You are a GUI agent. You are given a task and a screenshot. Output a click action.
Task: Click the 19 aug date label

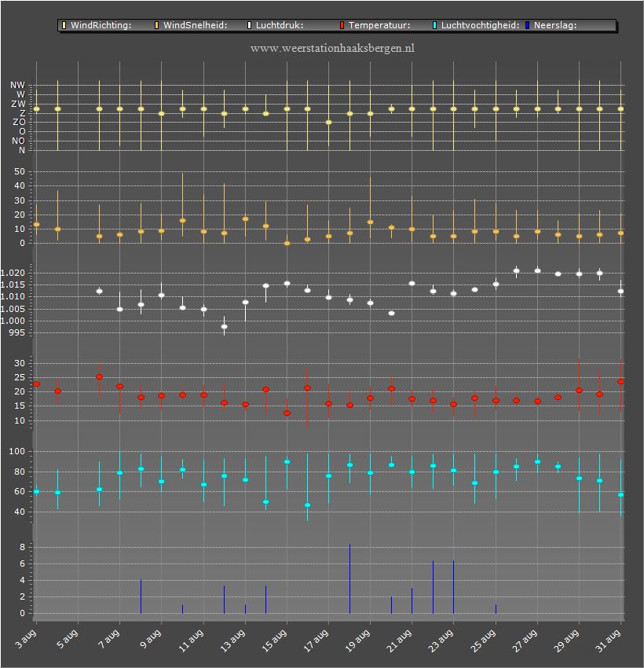(358, 640)
